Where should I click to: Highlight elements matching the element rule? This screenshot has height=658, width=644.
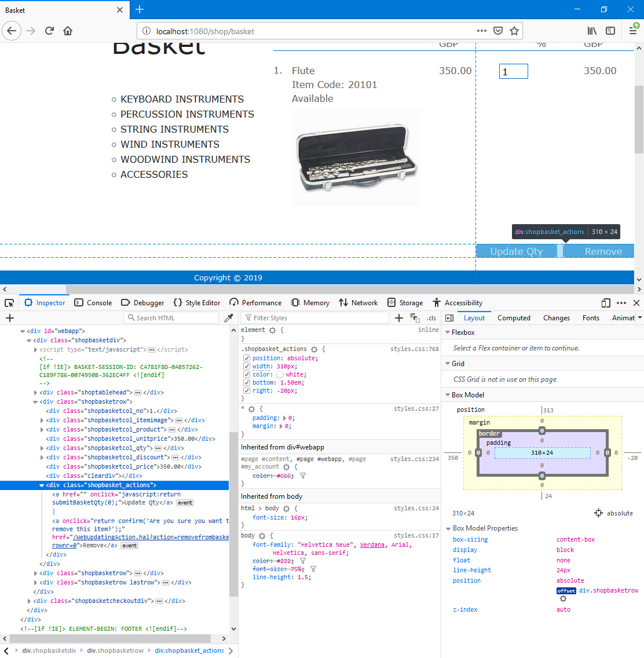[x=272, y=330]
